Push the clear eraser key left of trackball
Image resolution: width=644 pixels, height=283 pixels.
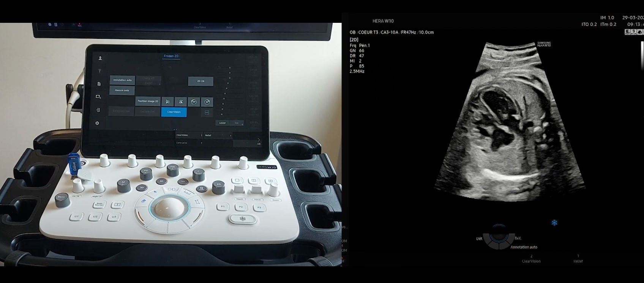(x=144, y=201)
